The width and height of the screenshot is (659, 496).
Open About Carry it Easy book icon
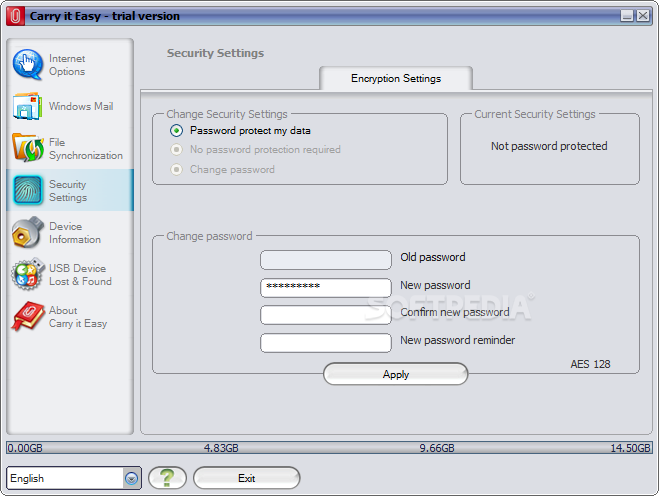coord(28,316)
